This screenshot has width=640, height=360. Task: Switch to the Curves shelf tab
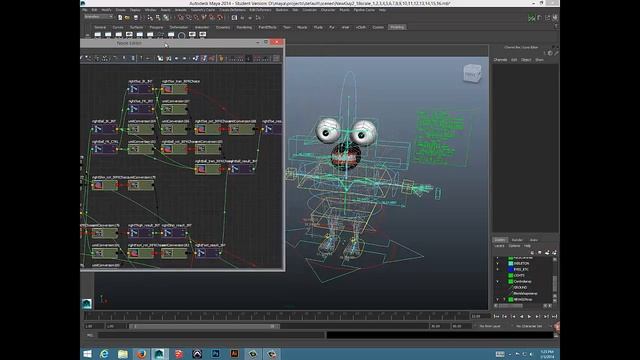click(x=118, y=27)
